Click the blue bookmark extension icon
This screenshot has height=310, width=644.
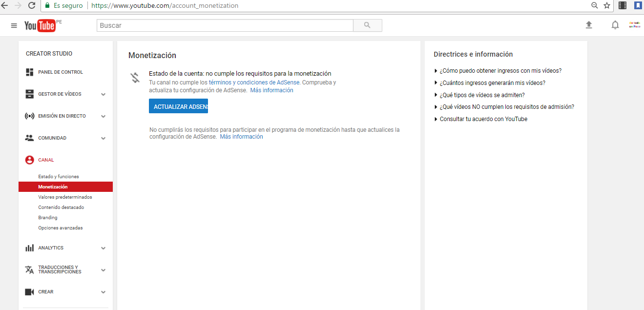(638, 5)
